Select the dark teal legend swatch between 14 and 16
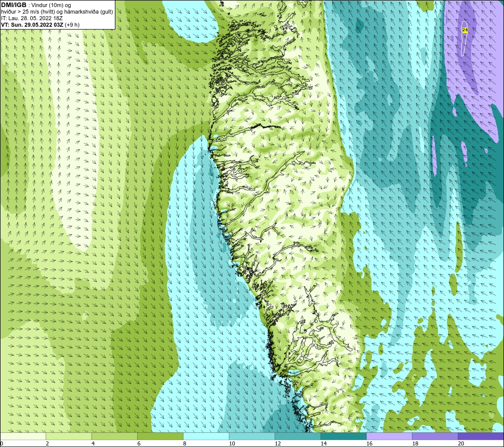This screenshot has width=504, height=447. click(344, 436)
